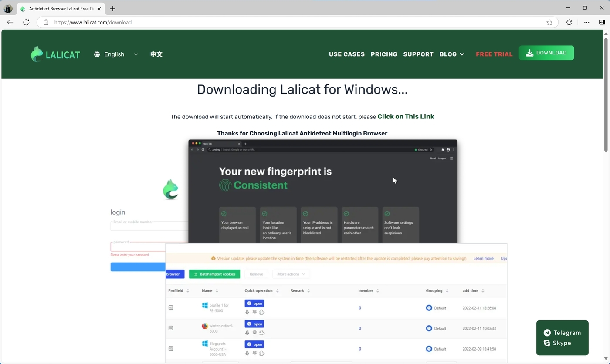Screen dimensions: 610x364
Task: Click the FREE TRIAL link
Action: click(x=494, y=54)
